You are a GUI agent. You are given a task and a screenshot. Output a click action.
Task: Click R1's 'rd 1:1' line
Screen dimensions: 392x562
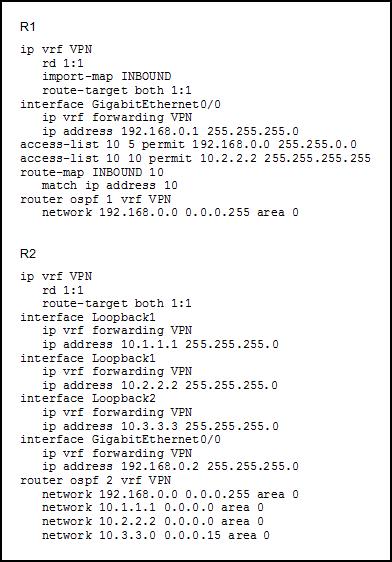tap(63, 63)
